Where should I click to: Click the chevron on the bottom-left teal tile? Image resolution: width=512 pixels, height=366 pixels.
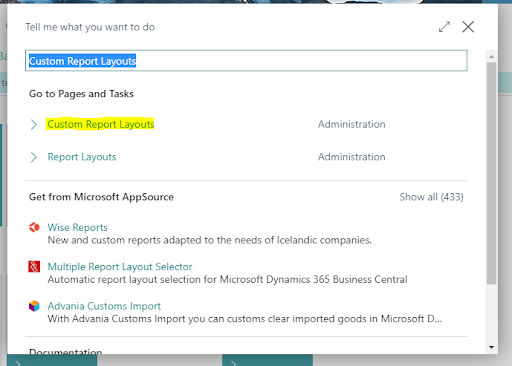point(18,363)
